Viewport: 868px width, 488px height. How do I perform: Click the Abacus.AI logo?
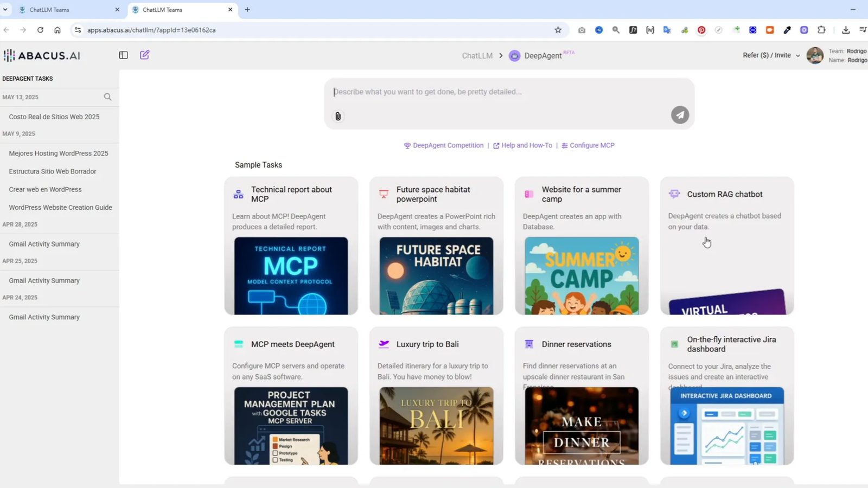click(x=42, y=55)
